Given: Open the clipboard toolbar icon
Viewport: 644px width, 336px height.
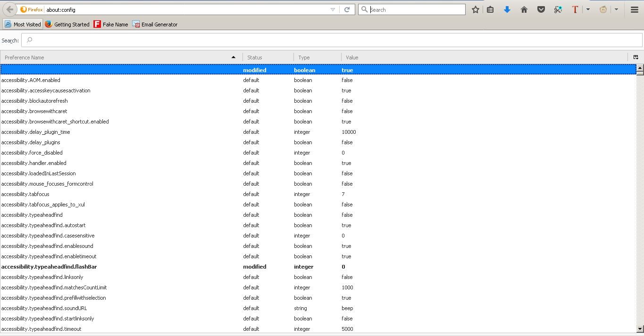Looking at the screenshot, I should pos(490,9).
